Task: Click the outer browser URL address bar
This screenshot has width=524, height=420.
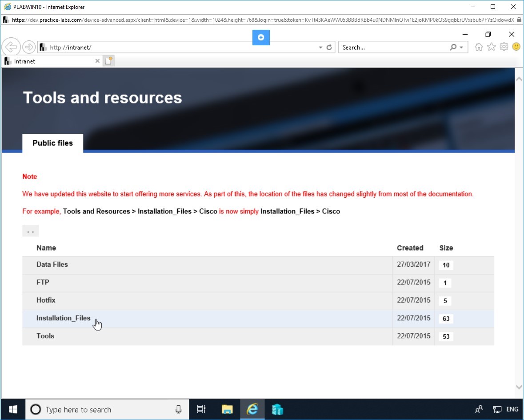Action: coord(262,20)
